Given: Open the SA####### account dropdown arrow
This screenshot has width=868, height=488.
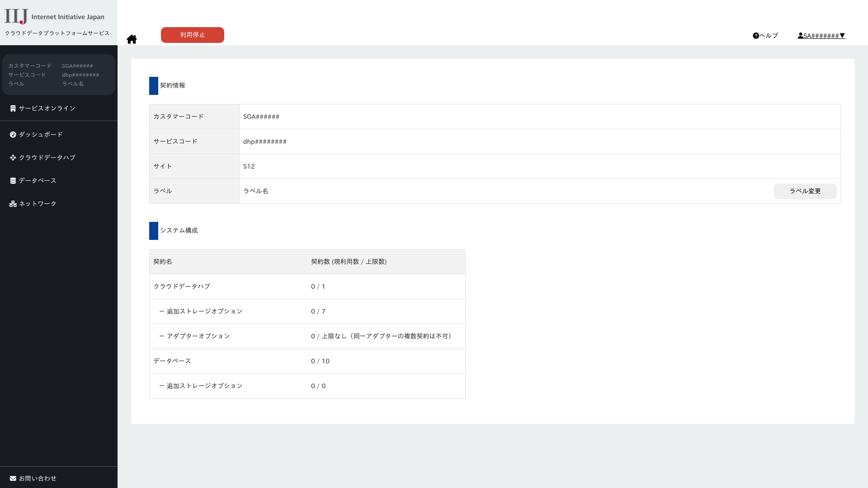Looking at the screenshot, I should (x=842, y=36).
